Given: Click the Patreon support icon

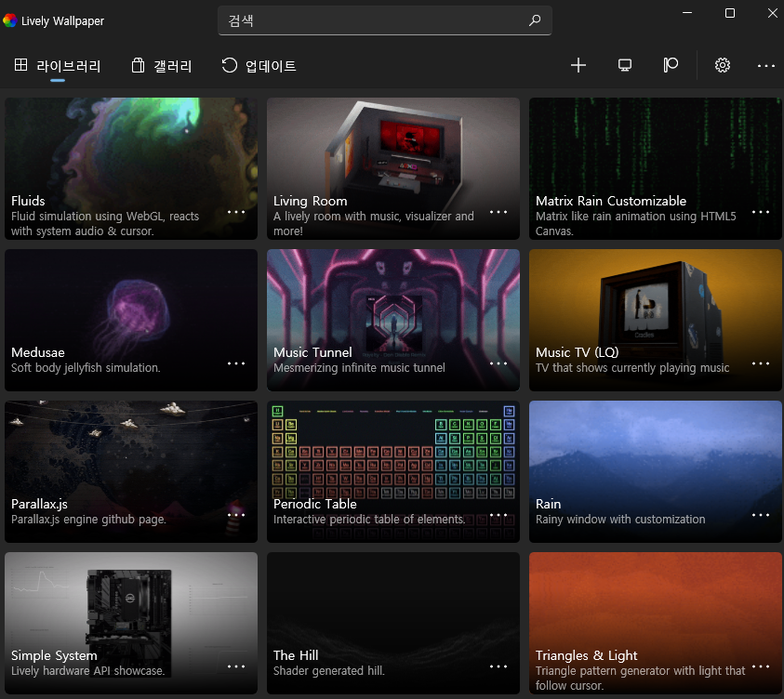Looking at the screenshot, I should tap(671, 65).
